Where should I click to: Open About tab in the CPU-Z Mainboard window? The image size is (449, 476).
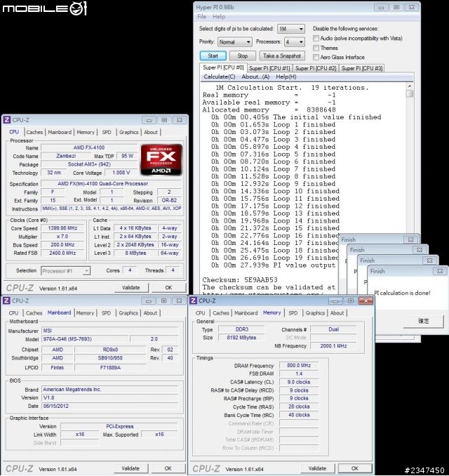tap(150, 313)
